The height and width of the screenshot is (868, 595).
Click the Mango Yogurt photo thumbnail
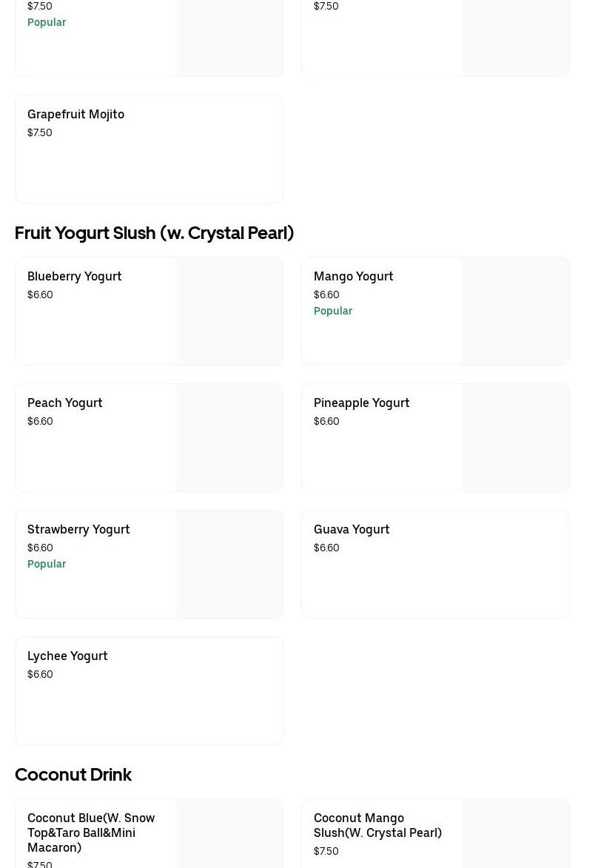515,311
